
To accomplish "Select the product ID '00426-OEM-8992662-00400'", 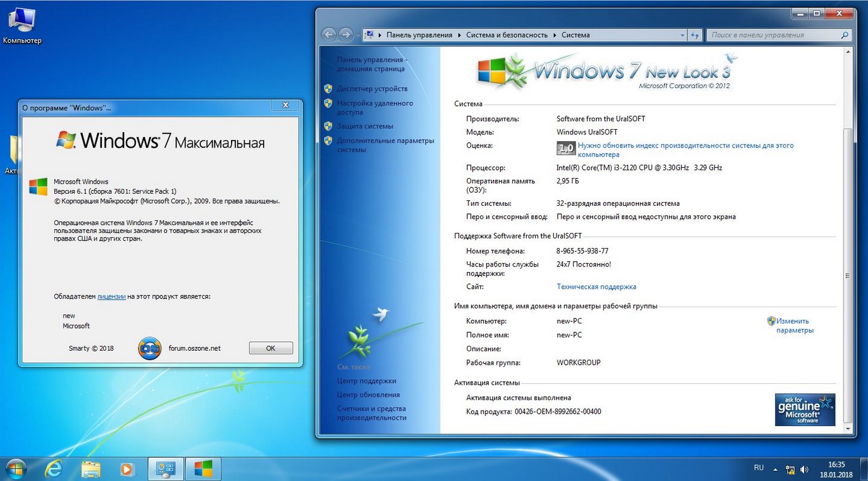I will 558,412.
